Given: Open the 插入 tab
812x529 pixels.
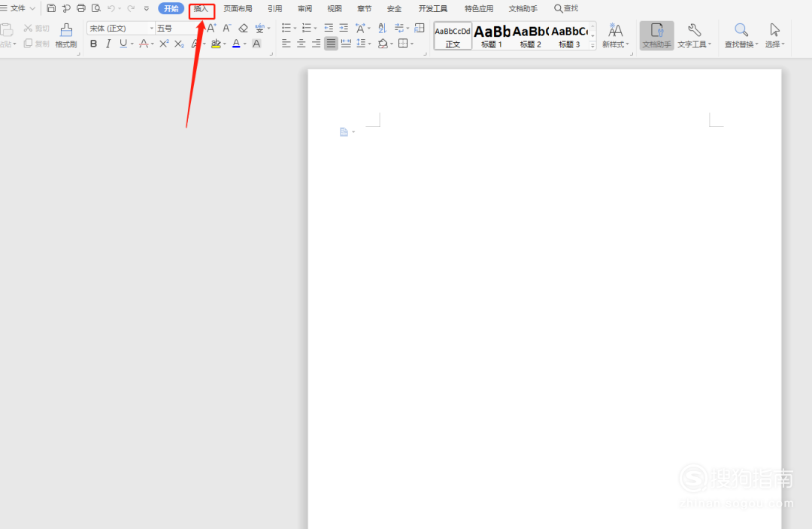Looking at the screenshot, I should pyautogui.click(x=201, y=9).
